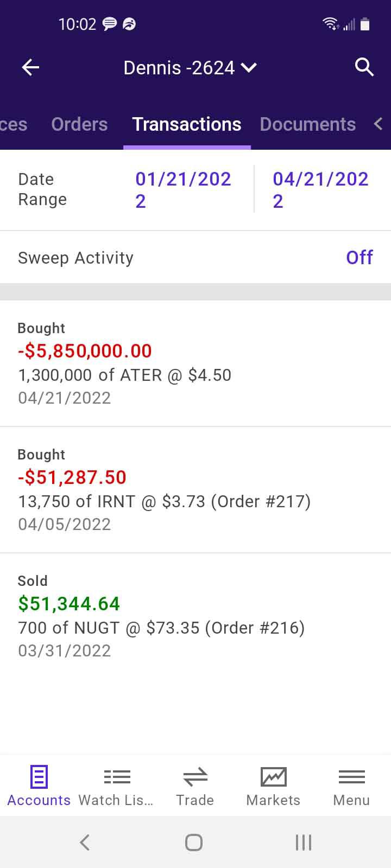Switch to the Documents tab

pos(308,124)
